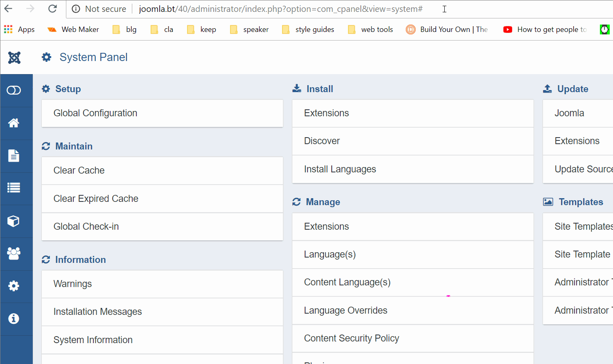Click the browser back arrow
This screenshot has height=364, width=613.
(x=8, y=9)
